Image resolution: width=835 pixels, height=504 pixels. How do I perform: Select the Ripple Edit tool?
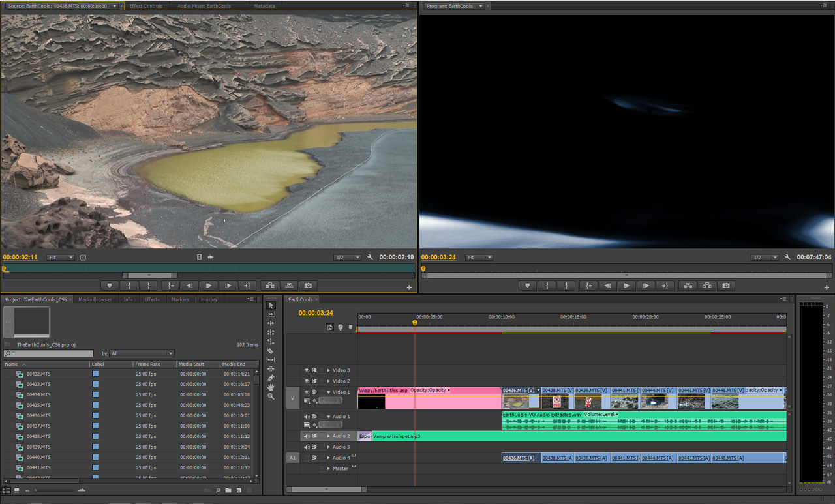tap(271, 323)
